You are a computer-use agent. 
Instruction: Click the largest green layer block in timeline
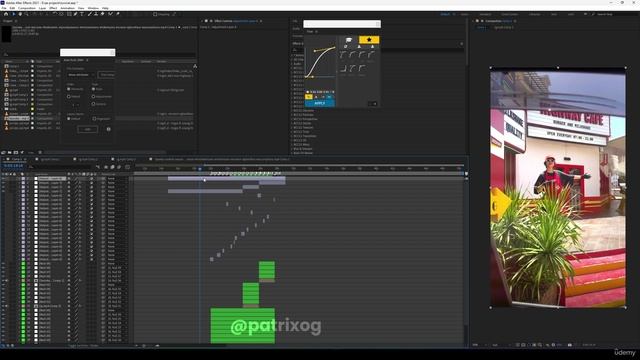242,326
